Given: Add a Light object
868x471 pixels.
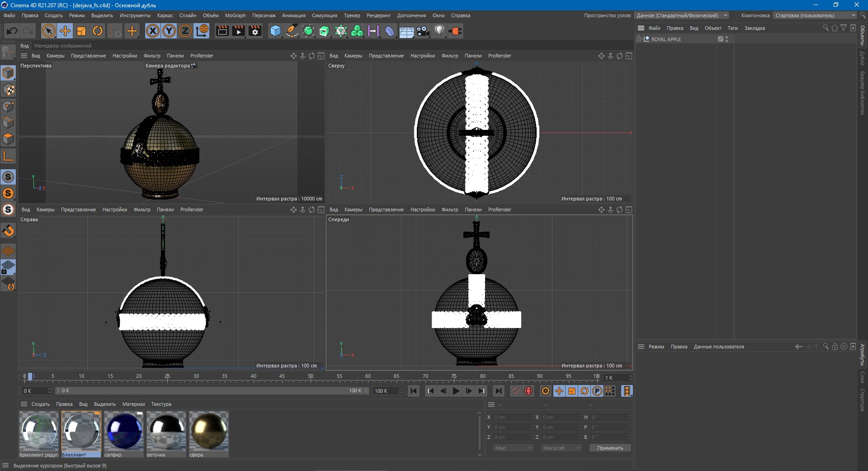Looking at the screenshot, I should coord(439,31).
